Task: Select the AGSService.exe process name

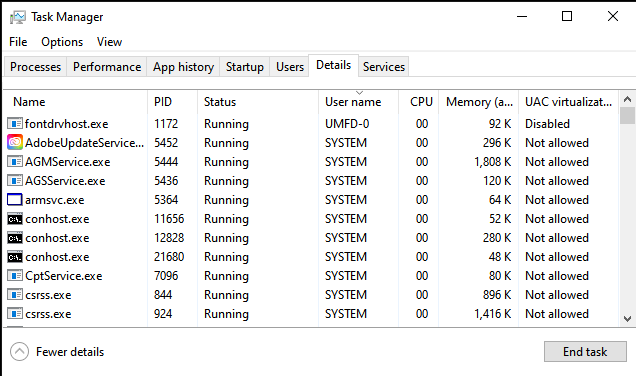Action: click(x=65, y=180)
